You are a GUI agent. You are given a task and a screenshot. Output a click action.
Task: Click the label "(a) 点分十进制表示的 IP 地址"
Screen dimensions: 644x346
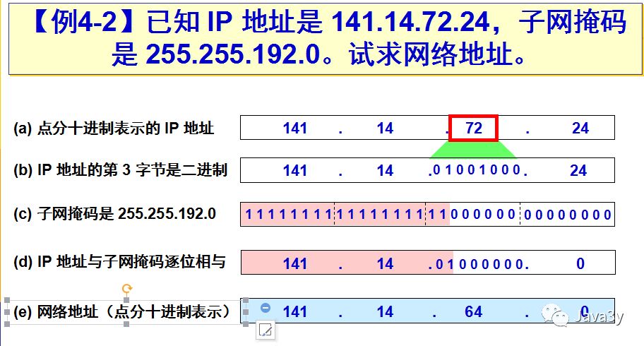(x=114, y=129)
